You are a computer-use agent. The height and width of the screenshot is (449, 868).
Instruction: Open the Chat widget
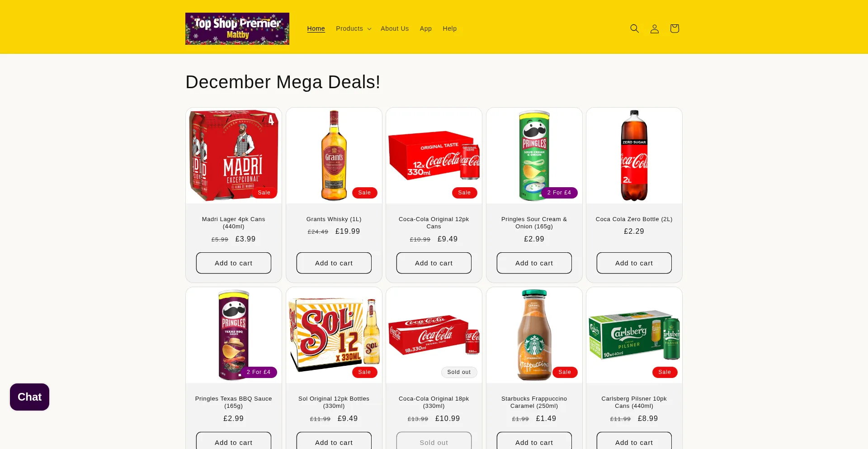click(29, 397)
